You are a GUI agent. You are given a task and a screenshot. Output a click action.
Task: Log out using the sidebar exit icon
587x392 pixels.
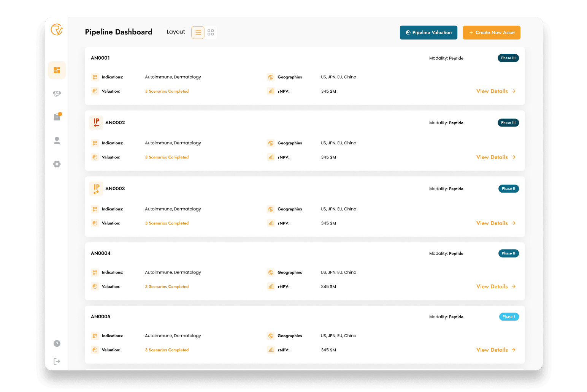pos(57,361)
